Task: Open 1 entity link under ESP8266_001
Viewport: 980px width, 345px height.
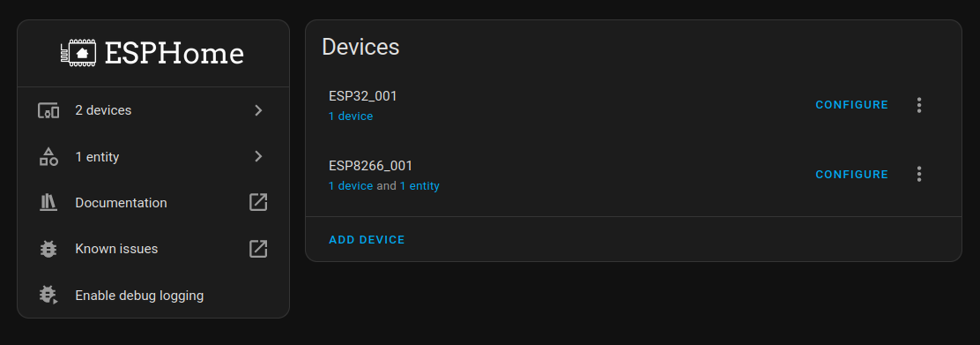Action: point(419,186)
